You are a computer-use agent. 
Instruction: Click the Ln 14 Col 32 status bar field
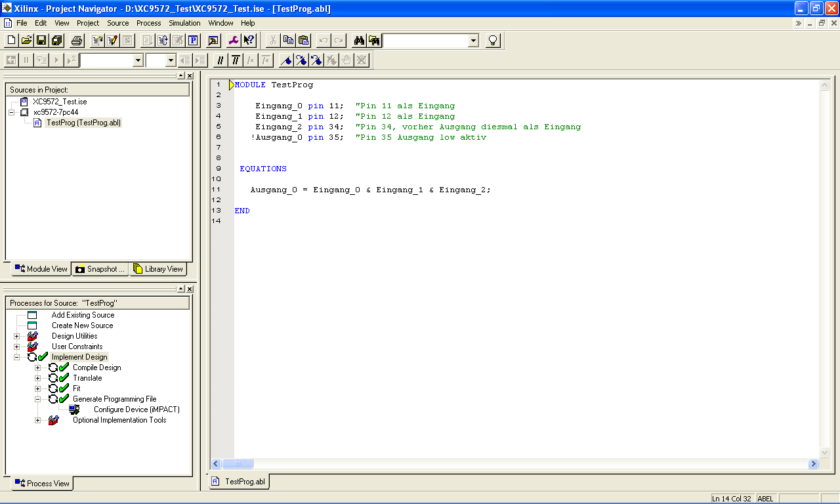pyautogui.click(x=732, y=499)
